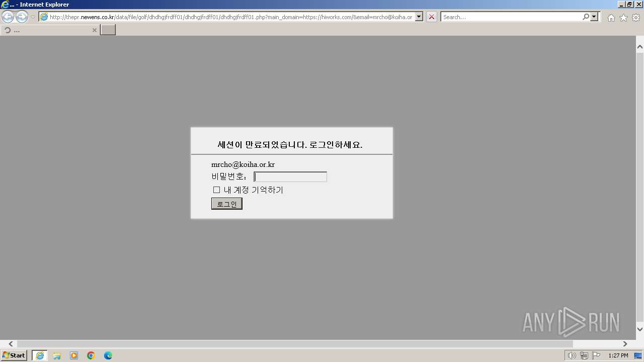This screenshot has height=362, width=644.
Task: Click the volume speaker tray icon
Action: tap(572, 356)
